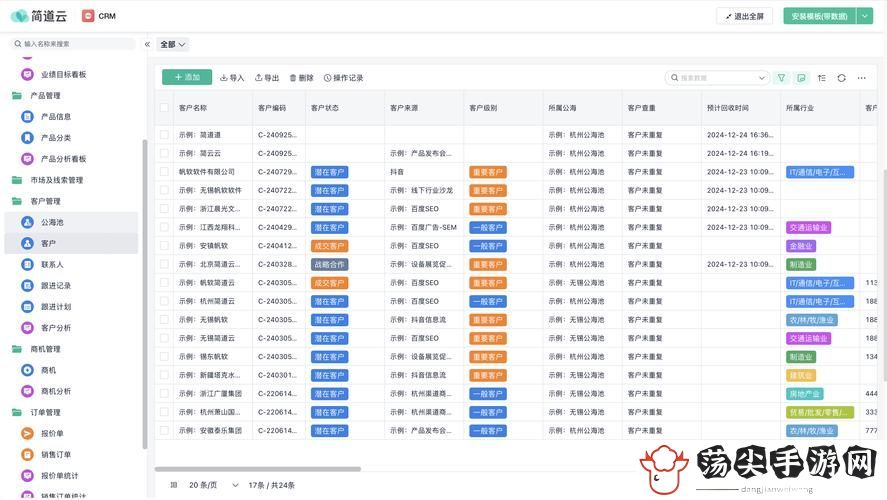Check the row 示例: 简道道
This screenshot has width=887, height=500.
pyautogui.click(x=164, y=135)
